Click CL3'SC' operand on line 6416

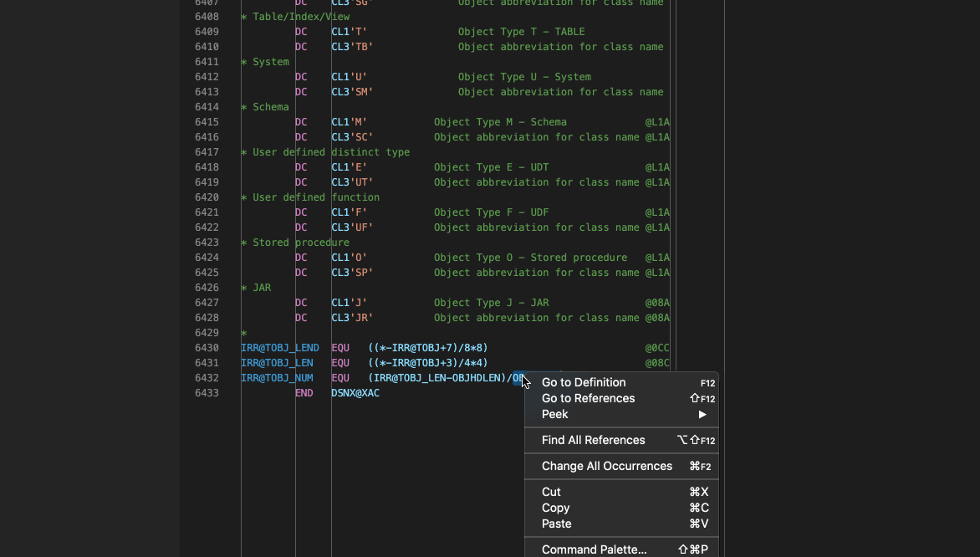[x=353, y=137]
